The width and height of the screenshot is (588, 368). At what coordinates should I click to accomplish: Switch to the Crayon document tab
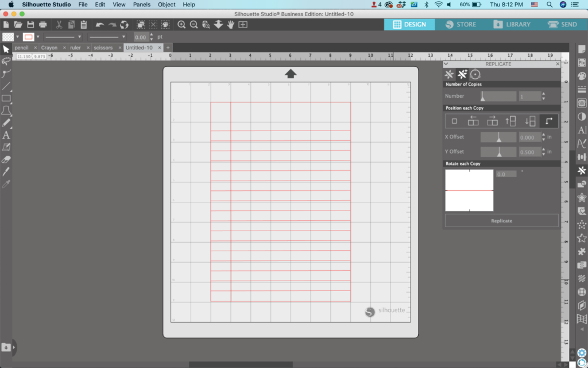(49, 48)
